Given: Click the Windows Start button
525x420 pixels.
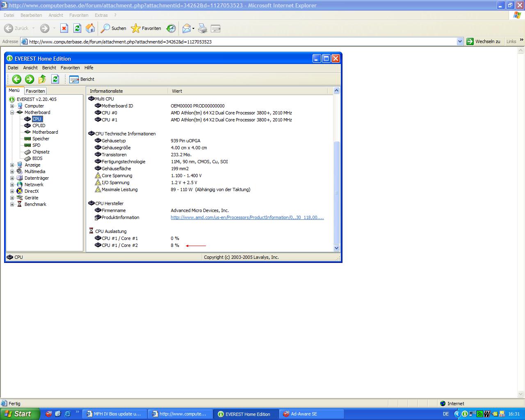Looking at the screenshot, I should pyautogui.click(x=19, y=414).
